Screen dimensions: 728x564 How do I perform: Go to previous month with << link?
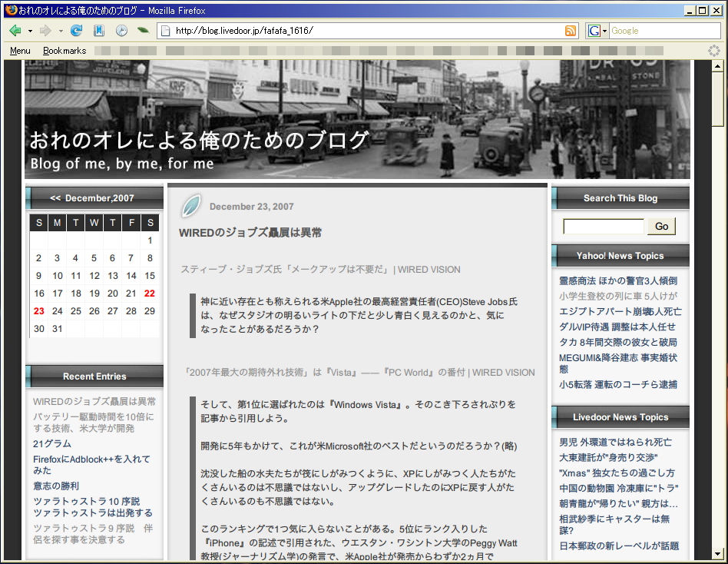(55, 198)
